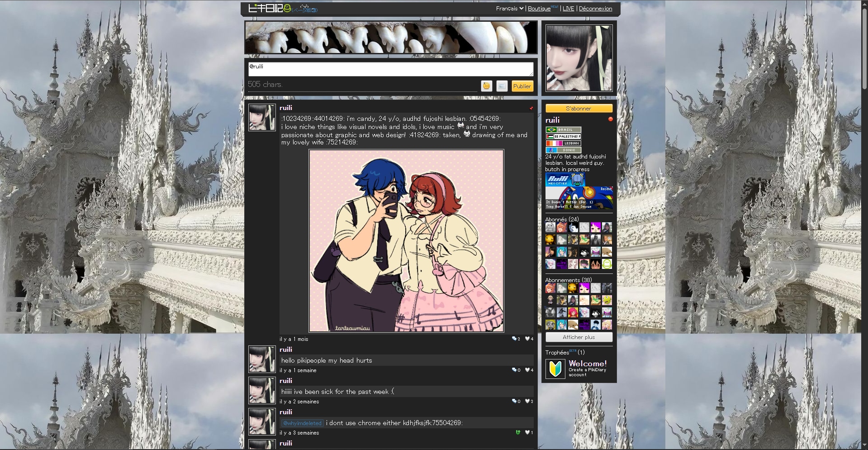Expand followings list with Afficher plus

579,337
